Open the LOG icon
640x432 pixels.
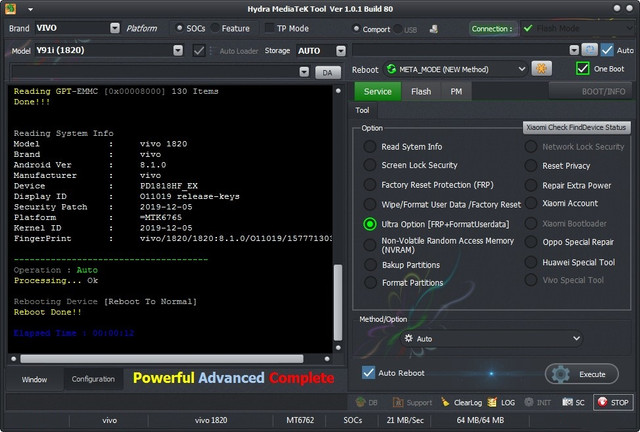point(492,402)
